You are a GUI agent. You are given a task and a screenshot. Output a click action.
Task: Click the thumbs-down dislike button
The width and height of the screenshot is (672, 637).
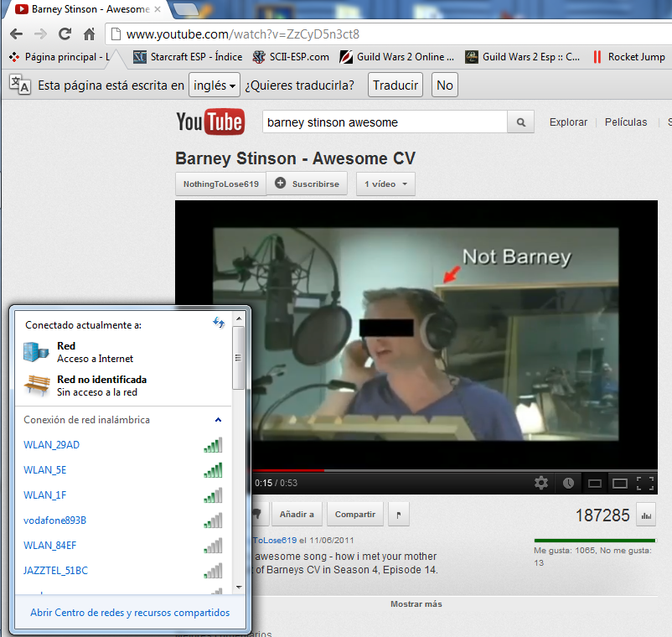click(259, 514)
